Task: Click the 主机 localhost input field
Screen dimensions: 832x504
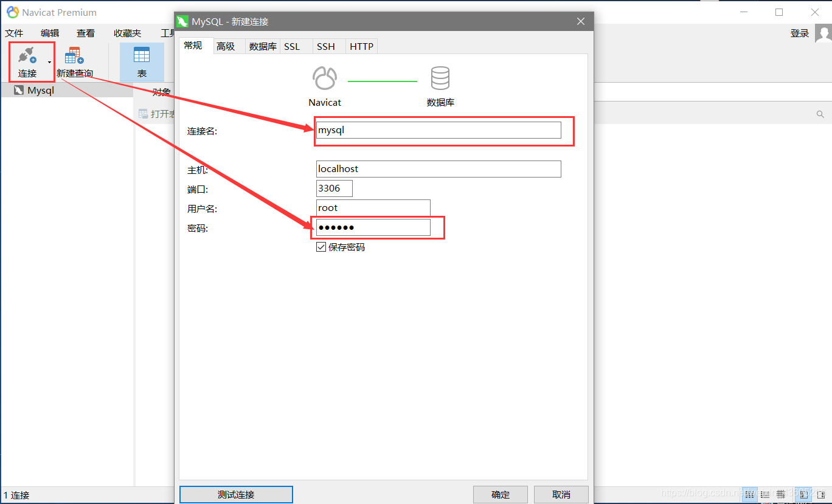Action: click(x=438, y=169)
